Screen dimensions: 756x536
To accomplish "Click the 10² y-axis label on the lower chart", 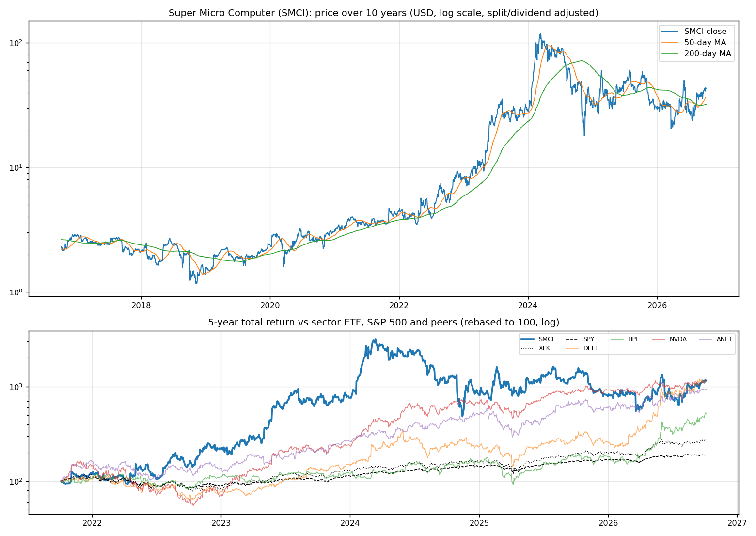I will 17,481.
